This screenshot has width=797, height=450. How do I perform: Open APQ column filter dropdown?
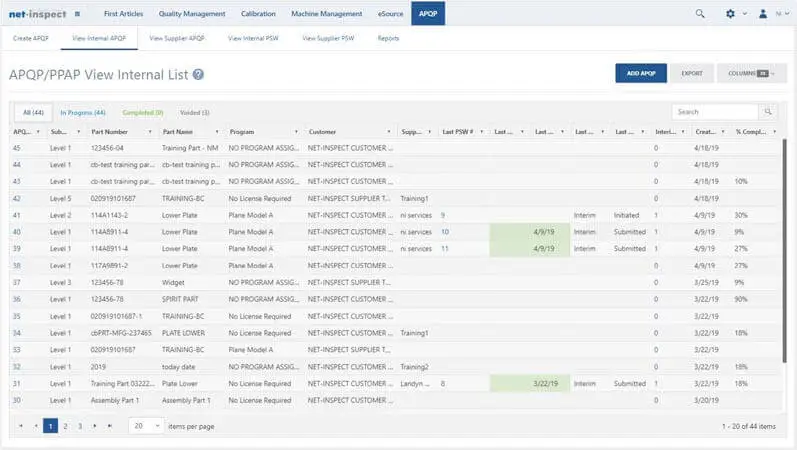[38, 132]
